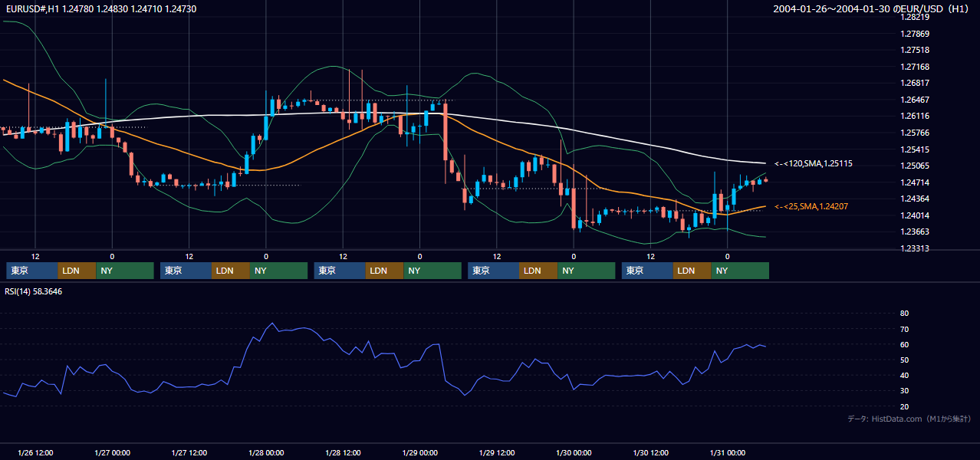Click the RSI 50 level label
980x460 pixels.
point(904,360)
